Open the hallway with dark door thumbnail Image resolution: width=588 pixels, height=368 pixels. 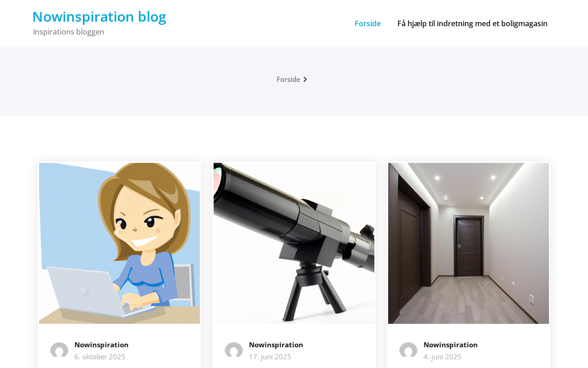pyautogui.click(x=469, y=243)
